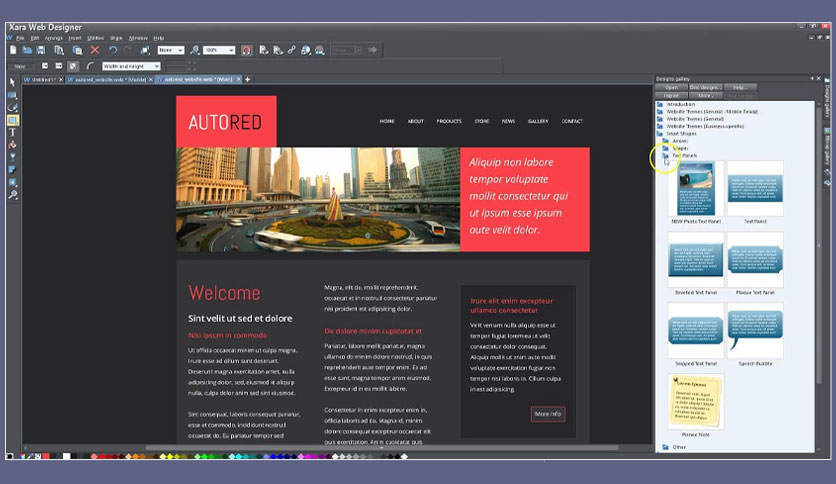Click the white plus new tab icon

pyautogui.click(x=247, y=79)
